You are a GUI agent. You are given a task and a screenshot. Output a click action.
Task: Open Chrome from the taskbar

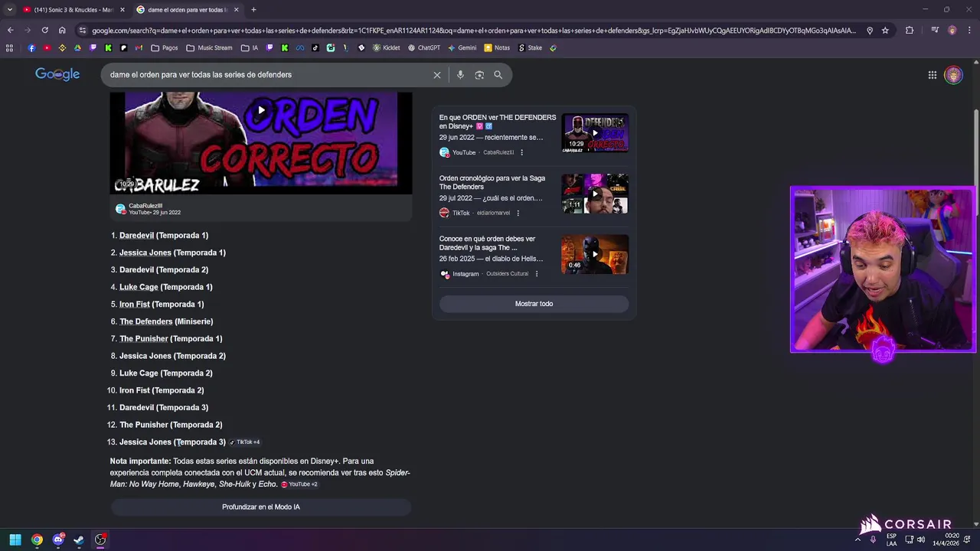(37, 540)
